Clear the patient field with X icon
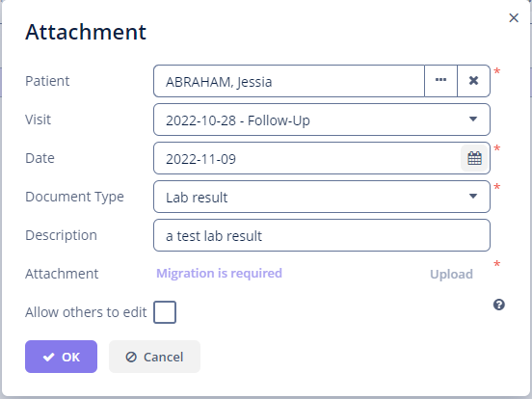This screenshot has height=399, width=532. tap(473, 81)
